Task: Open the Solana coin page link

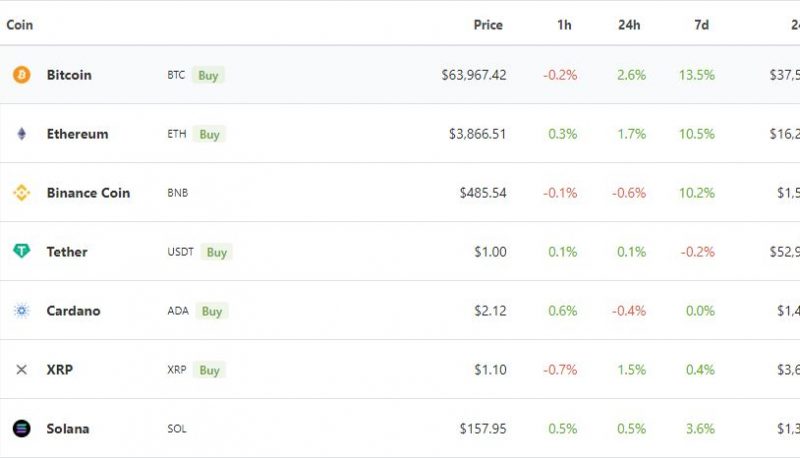Action: 68,428
